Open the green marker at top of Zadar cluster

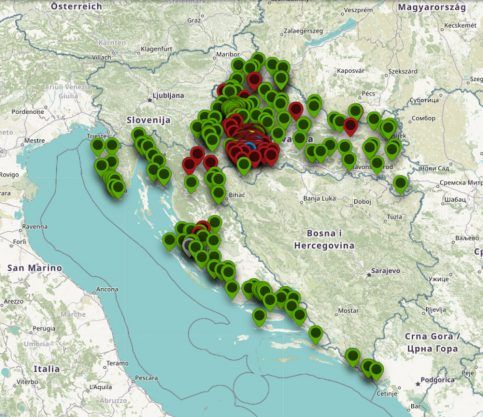tap(215, 223)
